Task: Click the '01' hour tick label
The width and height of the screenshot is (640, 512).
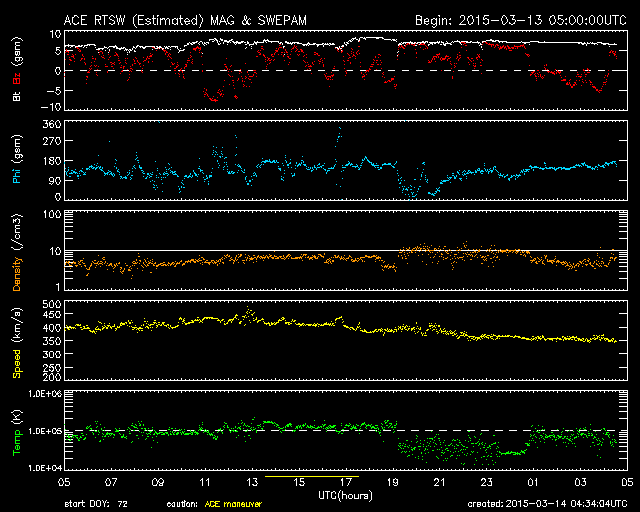Action: (533, 482)
